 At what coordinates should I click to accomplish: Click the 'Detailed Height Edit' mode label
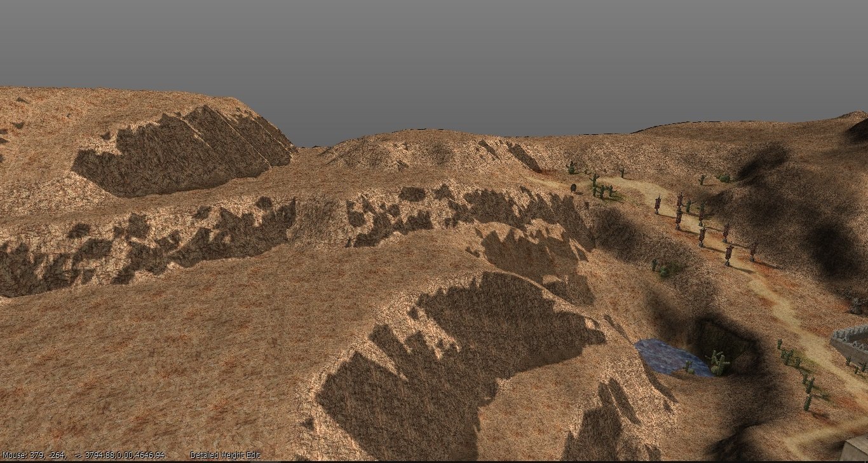pyautogui.click(x=226, y=455)
